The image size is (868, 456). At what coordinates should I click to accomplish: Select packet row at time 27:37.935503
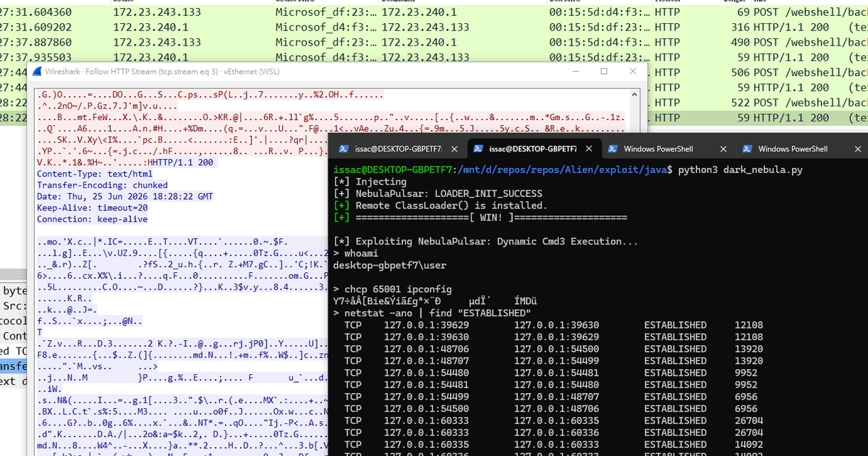[x=434, y=57]
